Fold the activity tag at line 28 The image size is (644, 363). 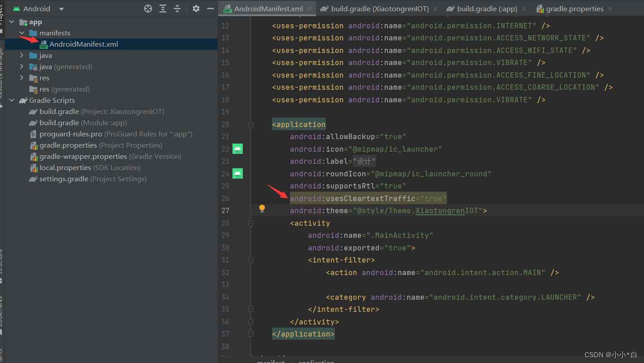coord(251,223)
